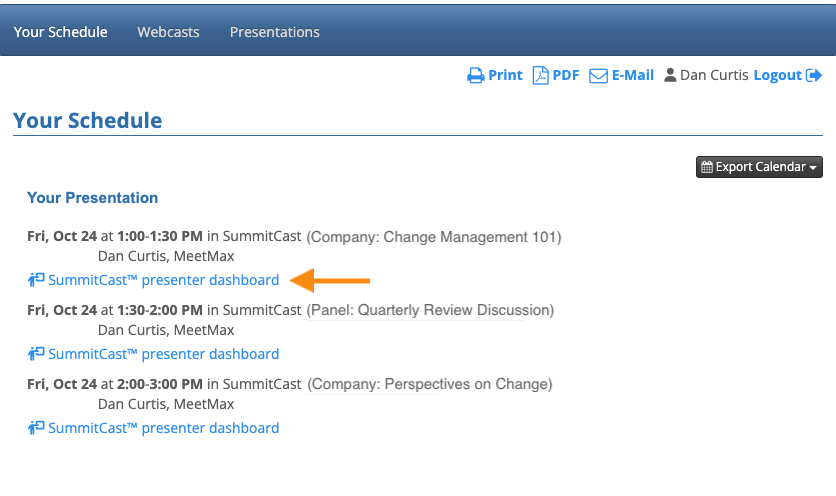Click presenter icon for Perspectives on Change session
Screen dimensions: 836x496
pyautogui.click(x=36, y=428)
